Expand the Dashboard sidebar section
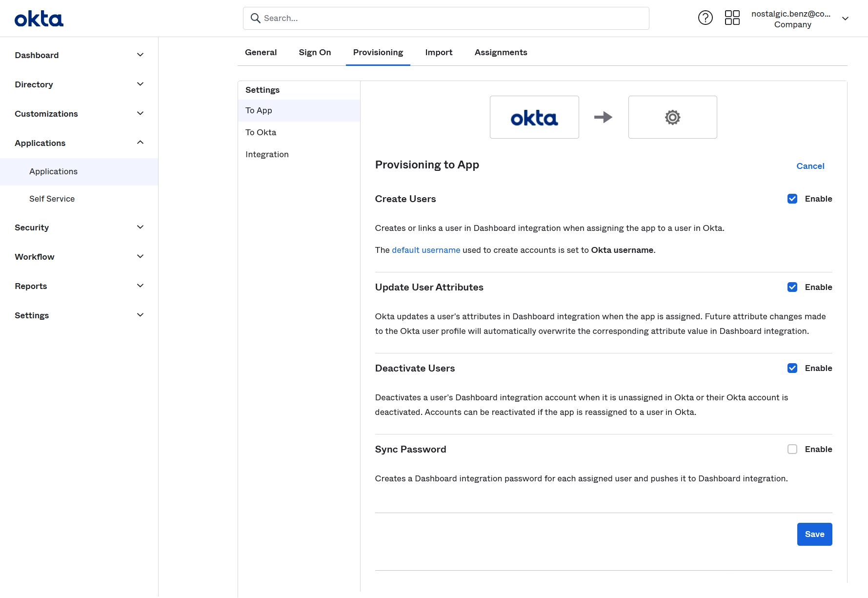Screen dimensions: 868x598 click(x=79, y=55)
